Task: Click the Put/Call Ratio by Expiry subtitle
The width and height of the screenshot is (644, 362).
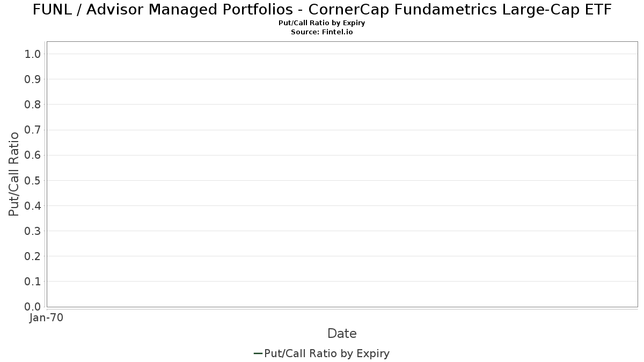Action: [322, 23]
